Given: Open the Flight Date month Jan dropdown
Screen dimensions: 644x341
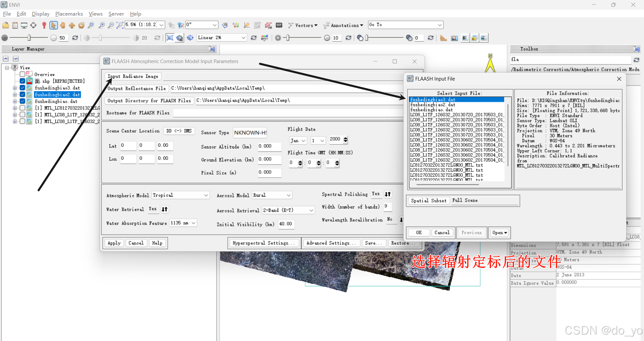Looking at the screenshot, I should point(298,141).
